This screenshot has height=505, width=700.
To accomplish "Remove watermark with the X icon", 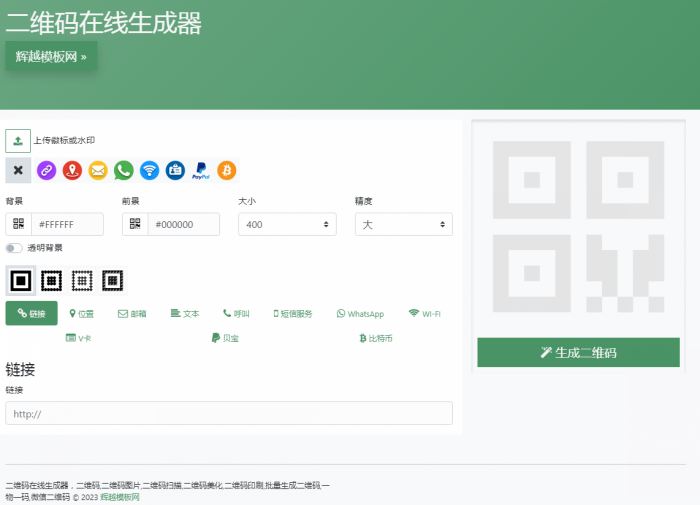I will [18, 171].
